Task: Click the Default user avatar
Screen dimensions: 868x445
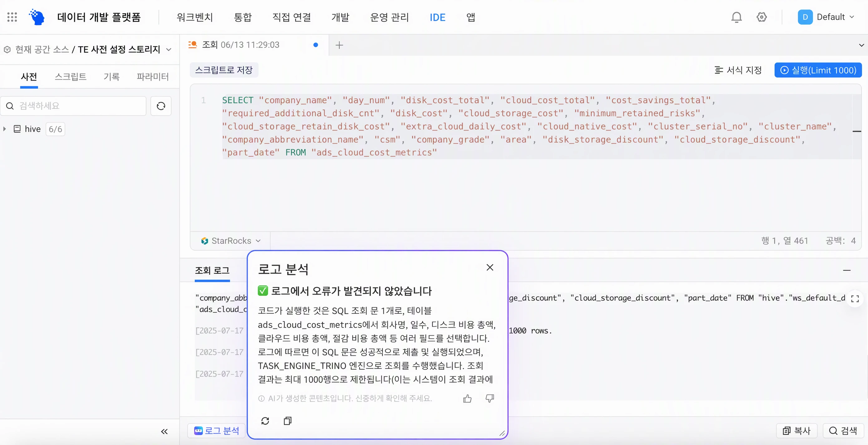Action: click(x=805, y=17)
